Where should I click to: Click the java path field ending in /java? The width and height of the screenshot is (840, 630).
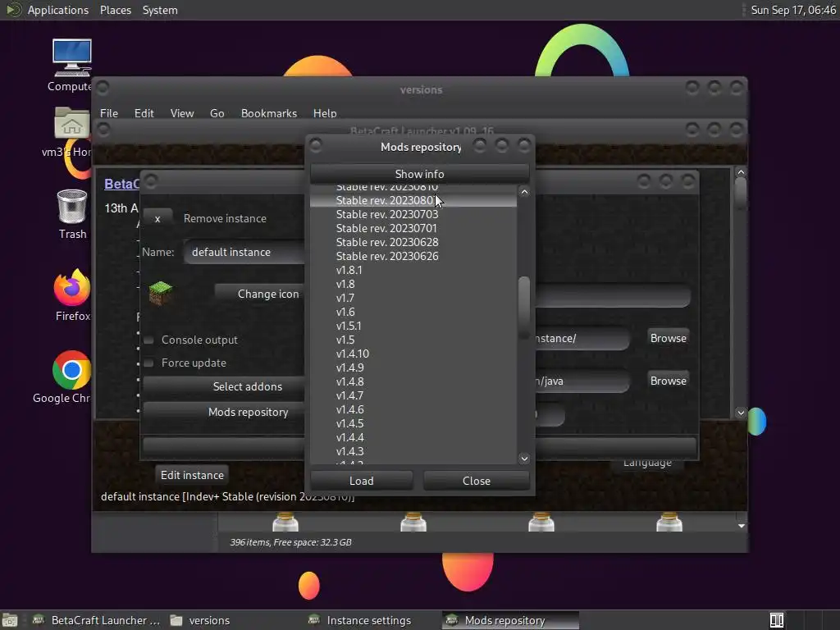[x=582, y=381]
